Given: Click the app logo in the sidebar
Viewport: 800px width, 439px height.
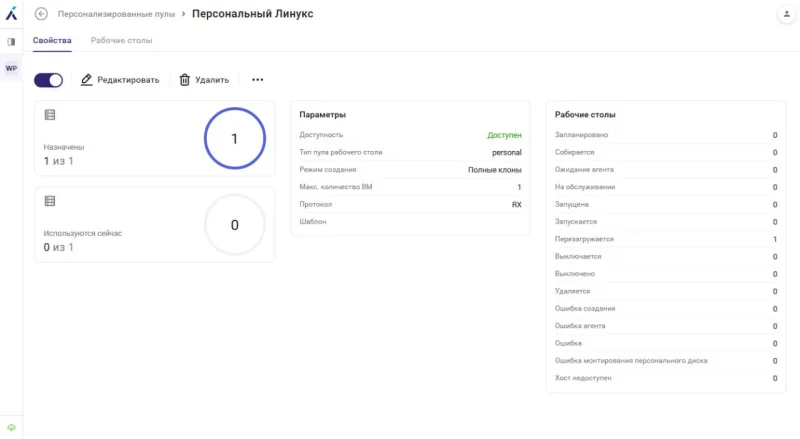Looking at the screenshot, I should click(x=11, y=14).
